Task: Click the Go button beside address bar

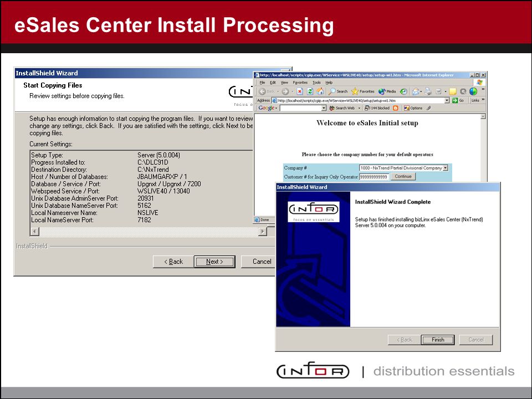Action: click(458, 100)
